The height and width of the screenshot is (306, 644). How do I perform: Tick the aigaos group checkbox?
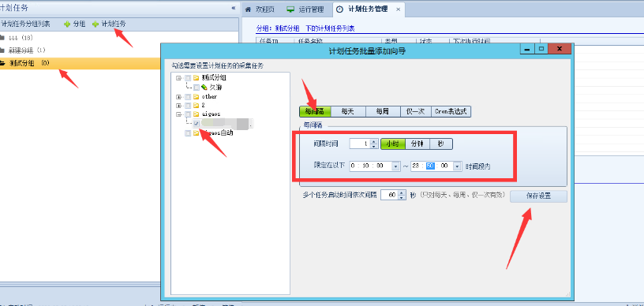188,114
